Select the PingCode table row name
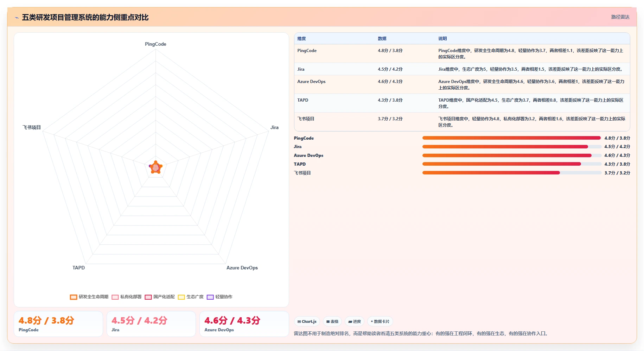 307,51
